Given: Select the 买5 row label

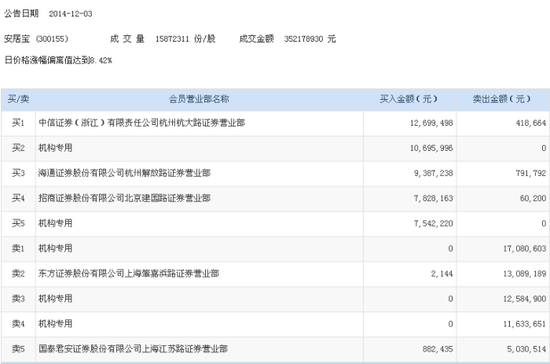Looking at the screenshot, I should (x=18, y=223).
